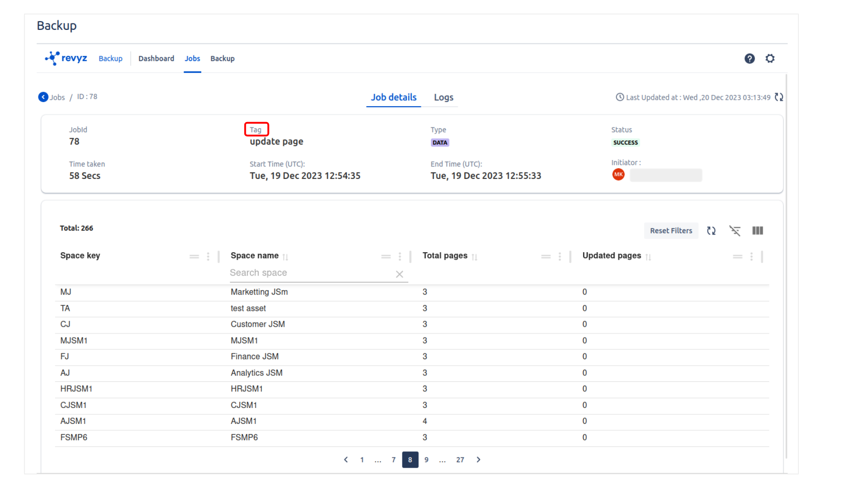Open Total pages column options menu
This screenshot has height=488, width=868.
point(560,257)
